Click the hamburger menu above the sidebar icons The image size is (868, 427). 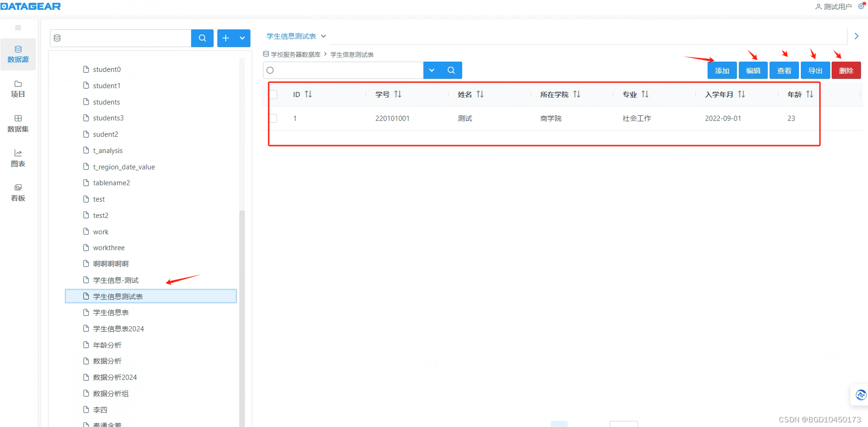point(18,28)
